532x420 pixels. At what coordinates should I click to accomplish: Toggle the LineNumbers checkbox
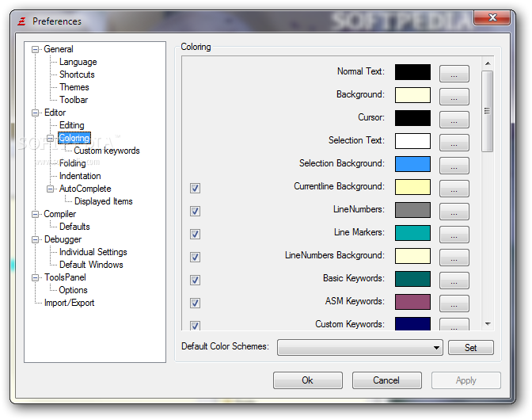click(x=195, y=211)
